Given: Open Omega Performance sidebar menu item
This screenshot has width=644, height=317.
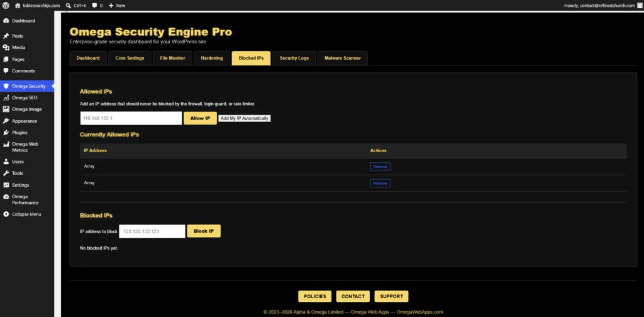Looking at the screenshot, I should click(25, 199).
